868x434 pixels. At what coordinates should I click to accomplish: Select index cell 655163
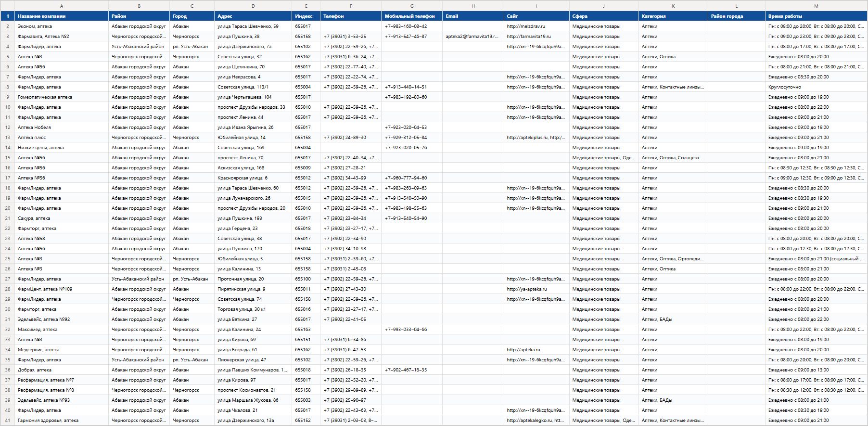pos(306,330)
